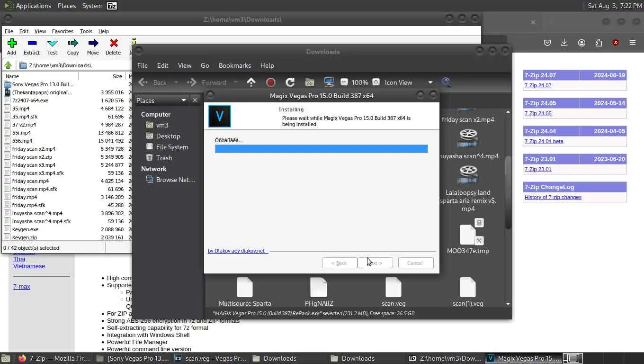Screen dimensions: 644x364
Task: Close the Firefox tab with the X
Action: tap(533, 22)
